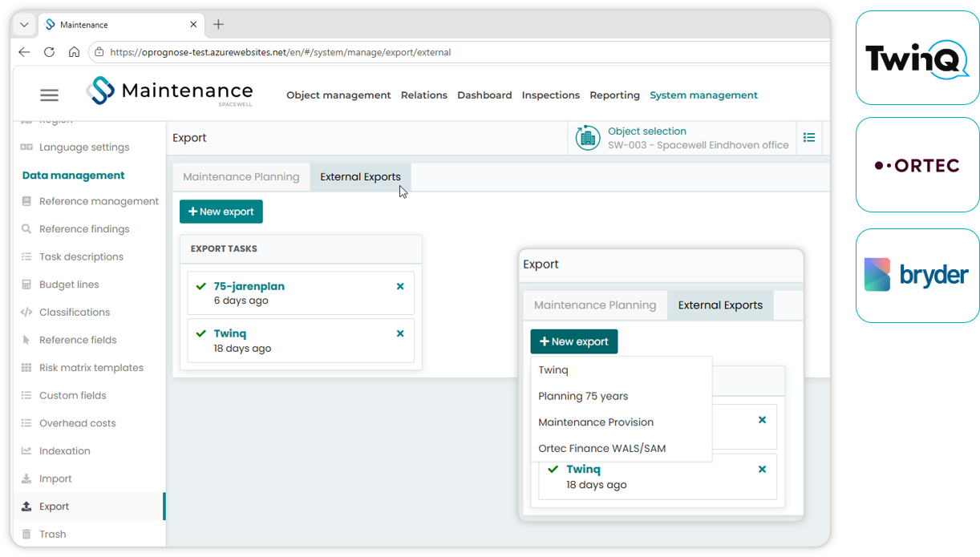Switch to Maintenance Planning tab in main window
Viewport: 980px width, 557px height.
coord(241,177)
